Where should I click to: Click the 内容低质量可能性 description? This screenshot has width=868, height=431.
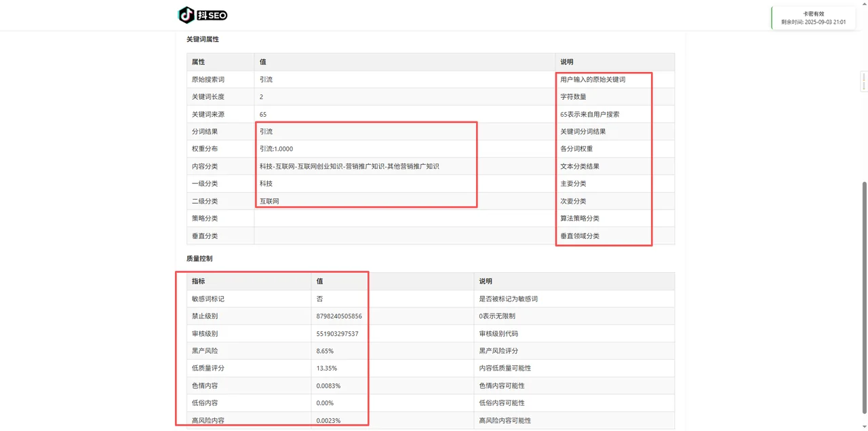pos(505,368)
